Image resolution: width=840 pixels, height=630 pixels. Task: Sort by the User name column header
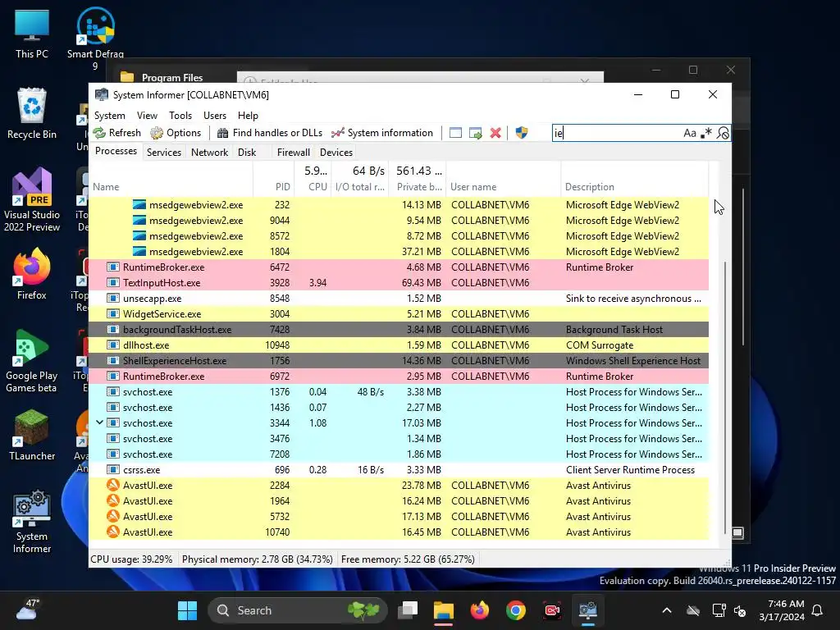tap(503, 187)
